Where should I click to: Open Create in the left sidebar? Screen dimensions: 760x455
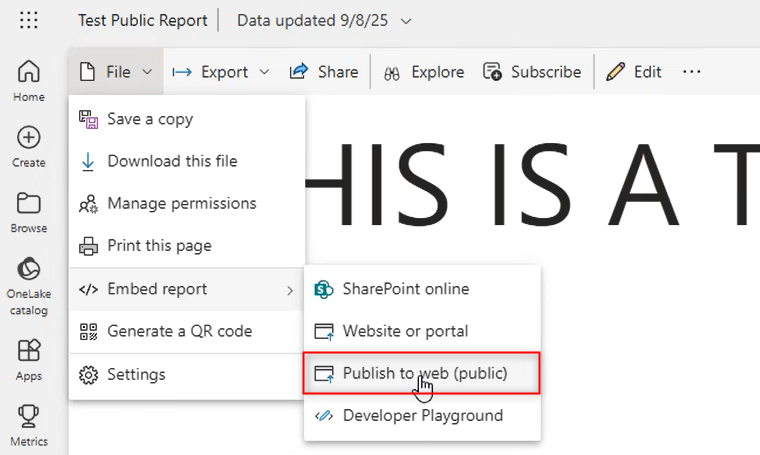tap(29, 147)
